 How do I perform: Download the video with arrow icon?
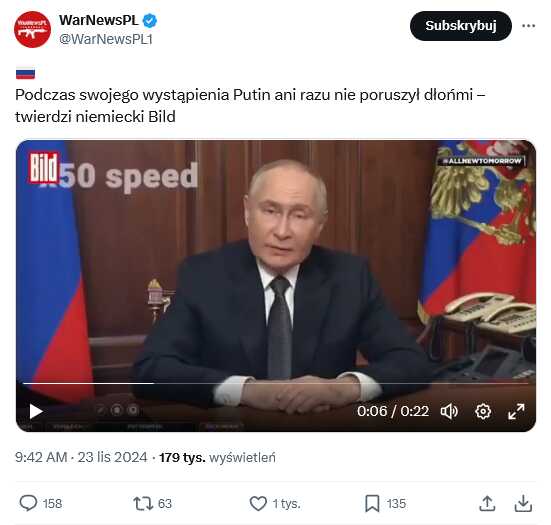(x=523, y=503)
